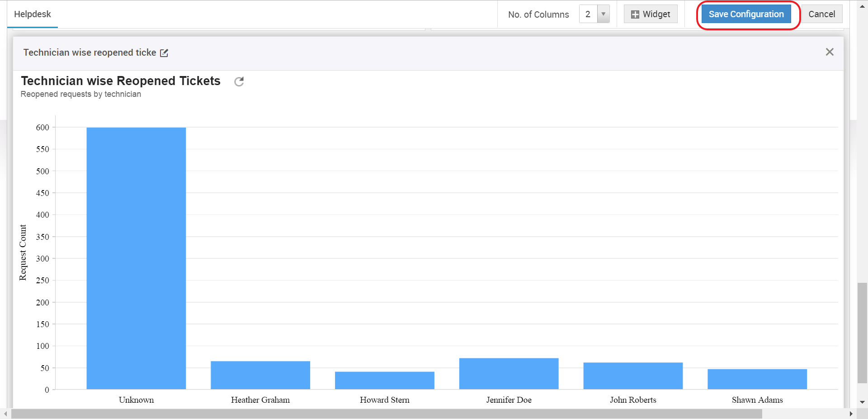868x419 pixels.
Task: Add a new Widget
Action: (650, 14)
